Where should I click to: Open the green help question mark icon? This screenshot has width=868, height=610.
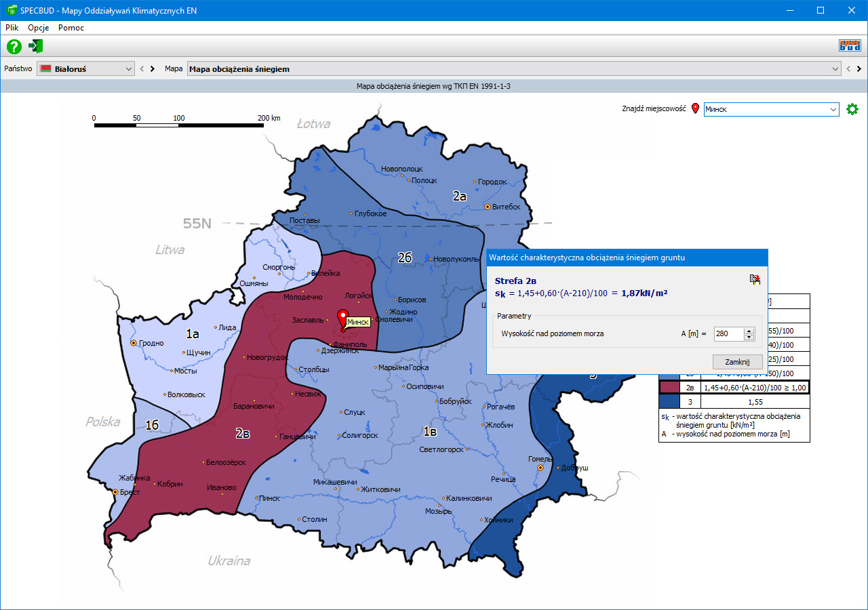coord(14,46)
